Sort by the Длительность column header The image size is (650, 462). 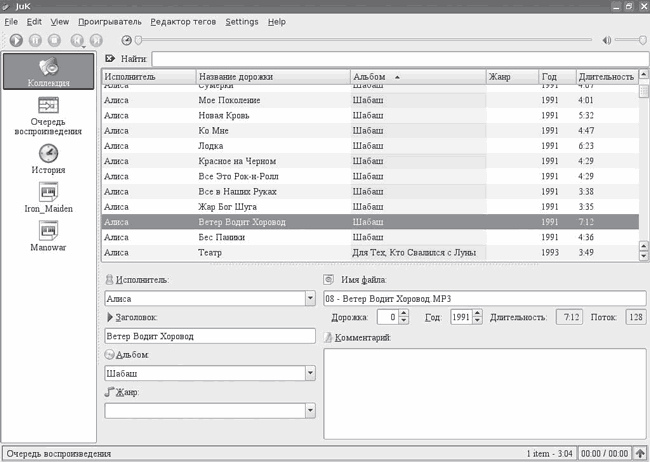coord(605,77)
